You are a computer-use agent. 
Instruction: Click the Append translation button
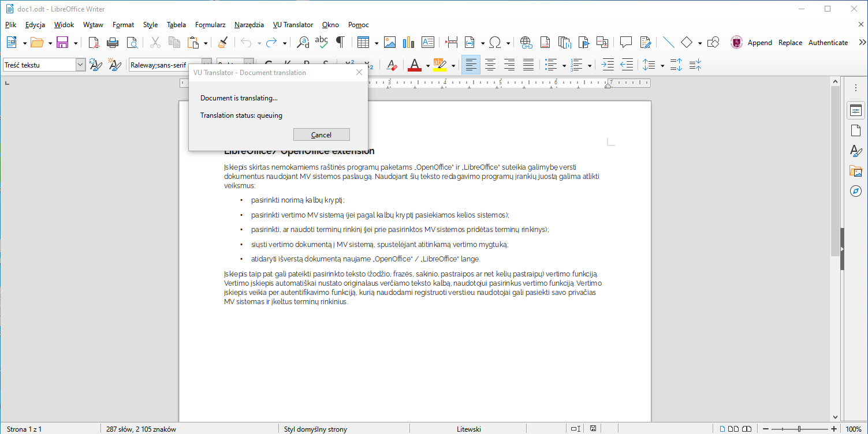759,43
